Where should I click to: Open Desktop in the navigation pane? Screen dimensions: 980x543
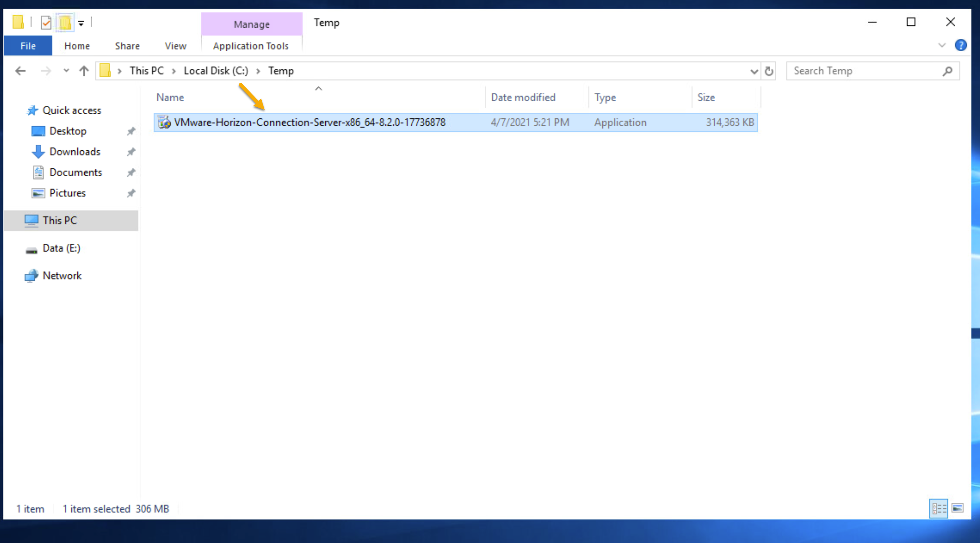tap(68, 131)
